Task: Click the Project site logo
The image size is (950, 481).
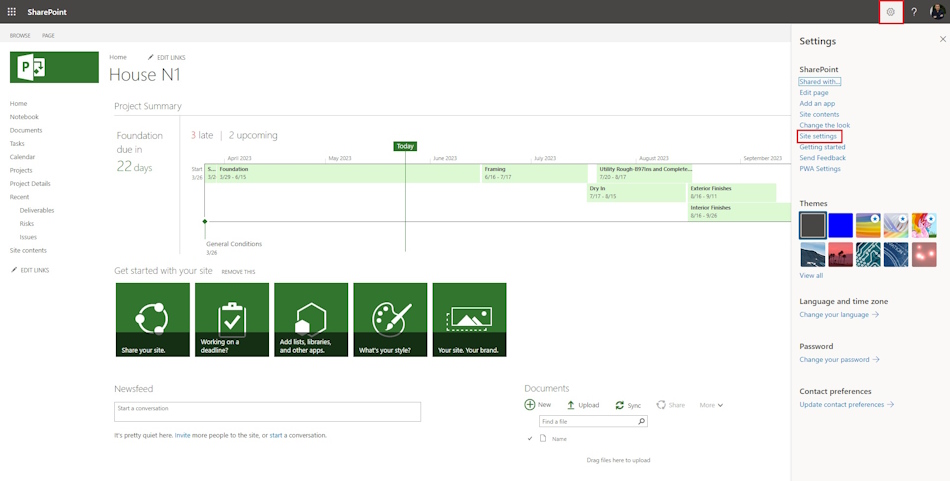Action: tap(54, 67)
